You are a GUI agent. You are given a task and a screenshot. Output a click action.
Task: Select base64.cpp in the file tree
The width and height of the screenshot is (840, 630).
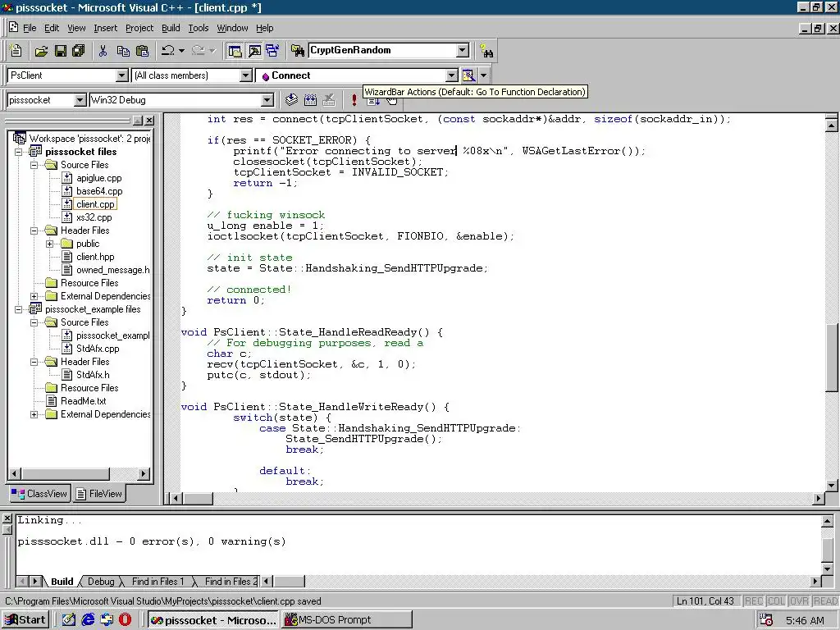pyautogui.click(x=99, y=190)
